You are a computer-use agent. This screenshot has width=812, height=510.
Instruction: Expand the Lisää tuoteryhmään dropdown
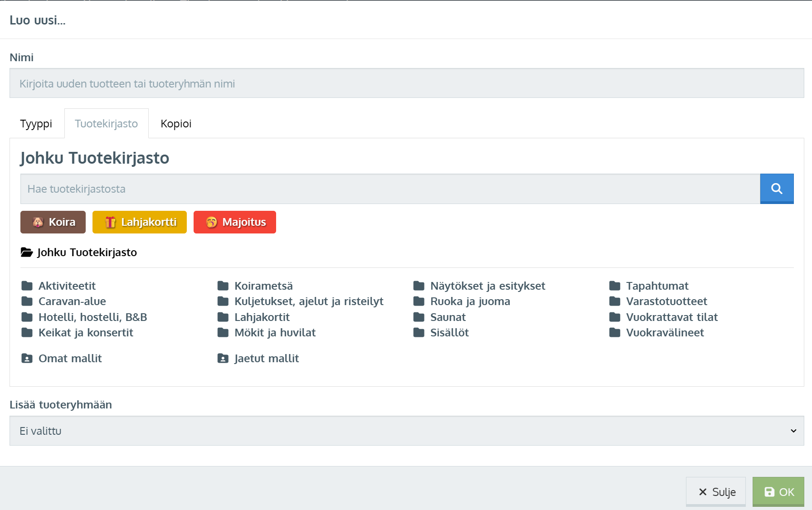[406, 431]
